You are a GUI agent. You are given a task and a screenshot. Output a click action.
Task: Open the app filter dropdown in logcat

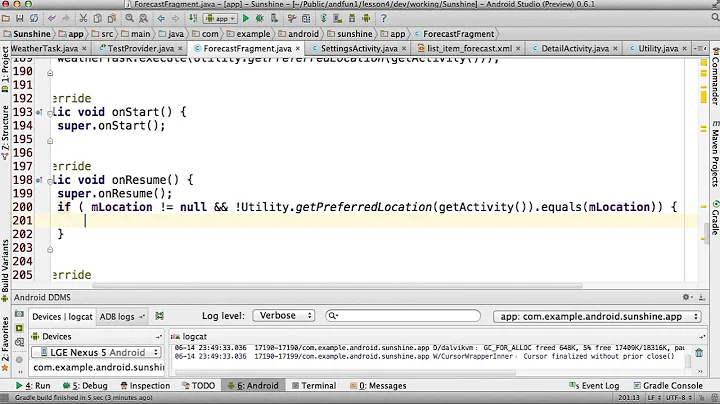[597, 316]
